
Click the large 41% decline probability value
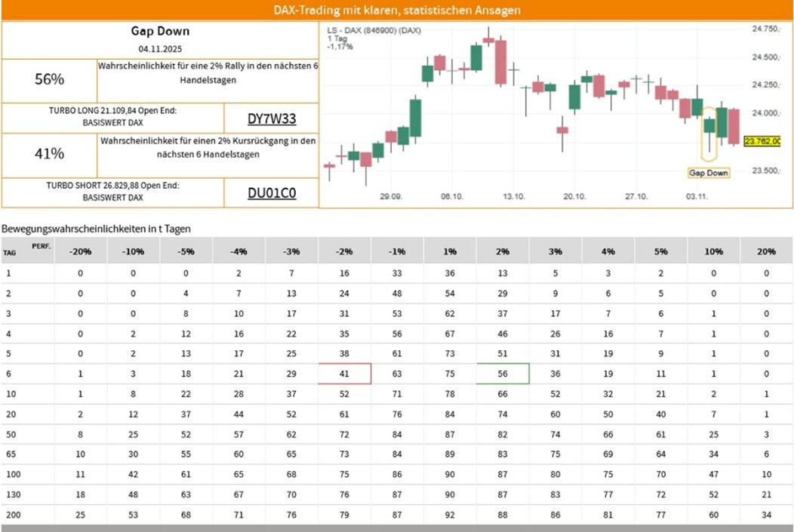click(x=49, y=154)
